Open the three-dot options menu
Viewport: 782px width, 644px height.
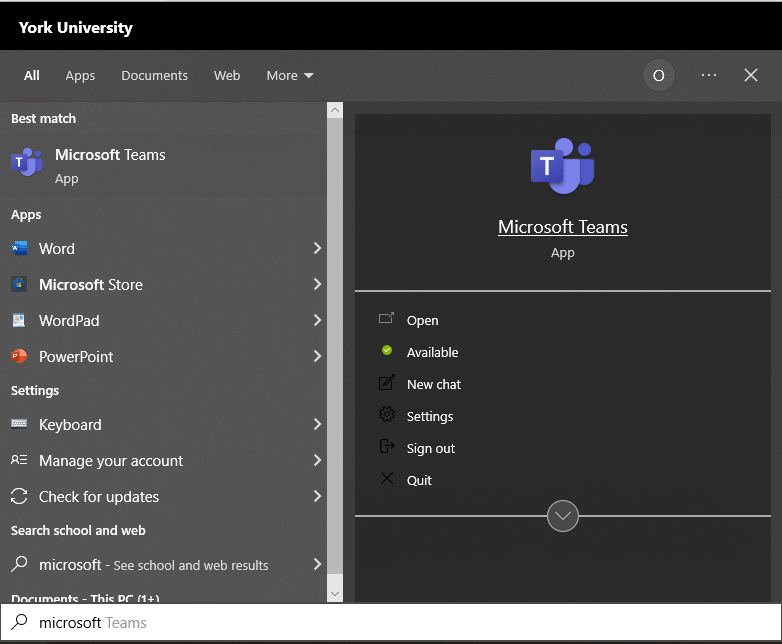(x=709, y=75)
